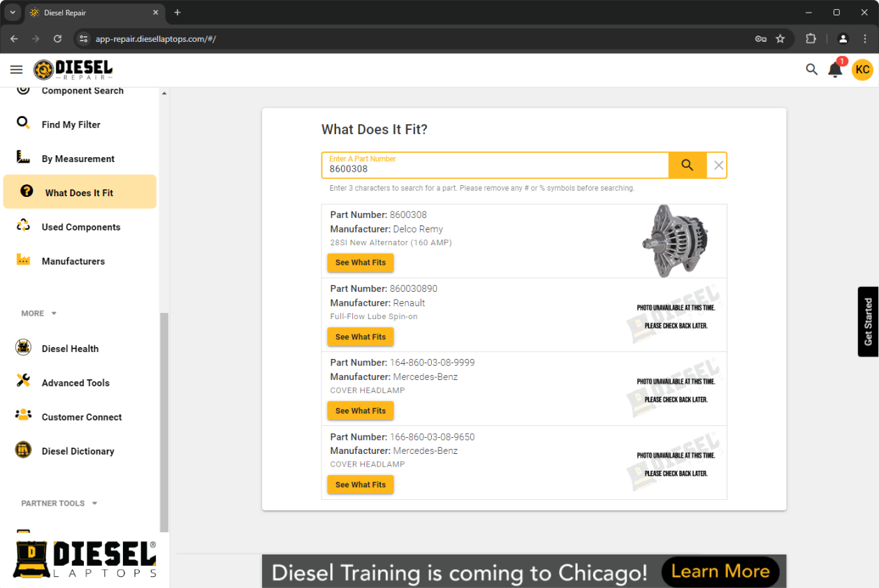Open Diesel Dictionary in the sidebar
879x588 pixels.
click(80, 451)
